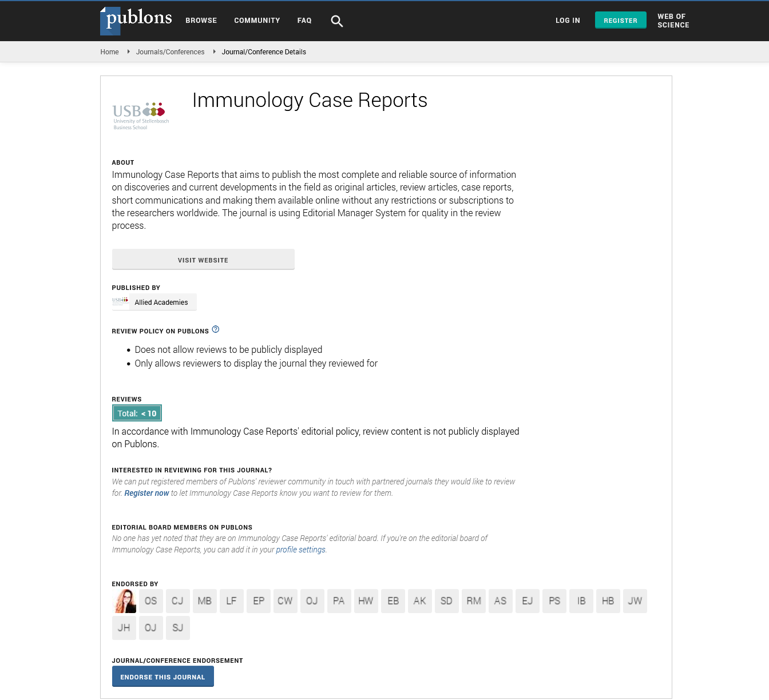Open the endorser photo avatar

click(124, 601)
